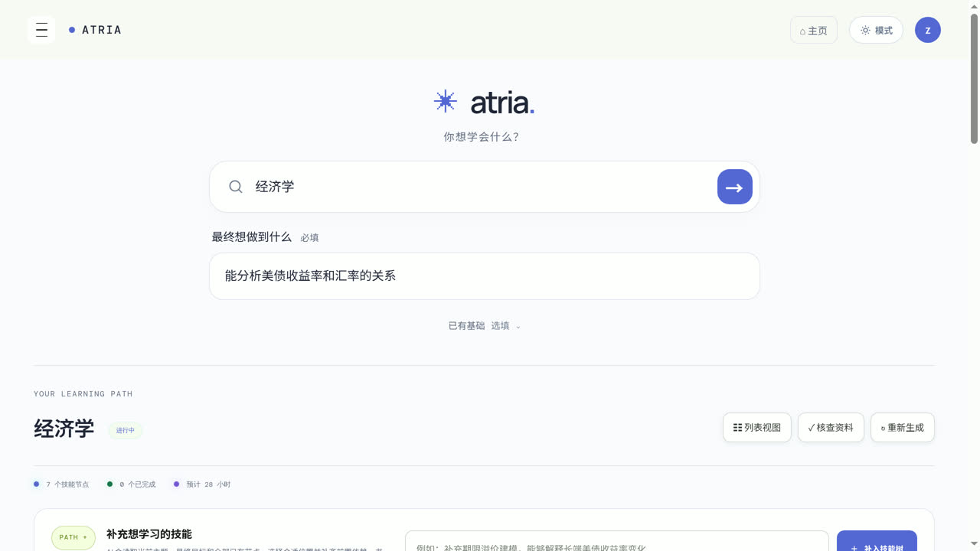Click the atria starburst logo icon

click(445, 101)
